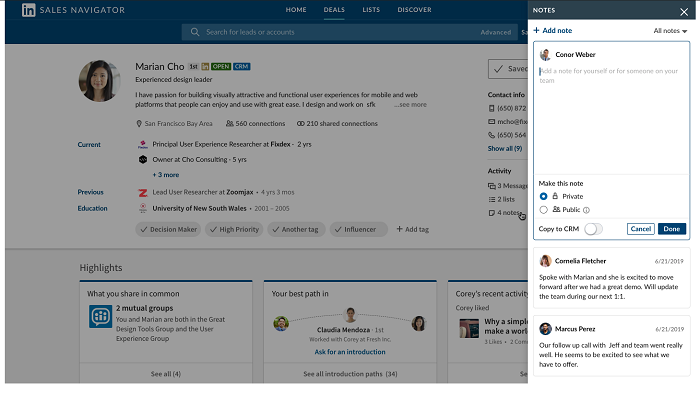Expand the summary with …see more
The height and width of the screenshot is (394, 700).
[410, 104]
